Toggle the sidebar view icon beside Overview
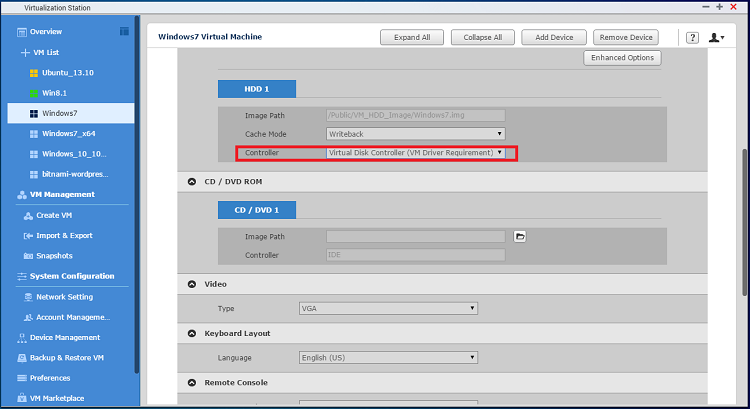750x409 pixels. (x=124, y=31)
